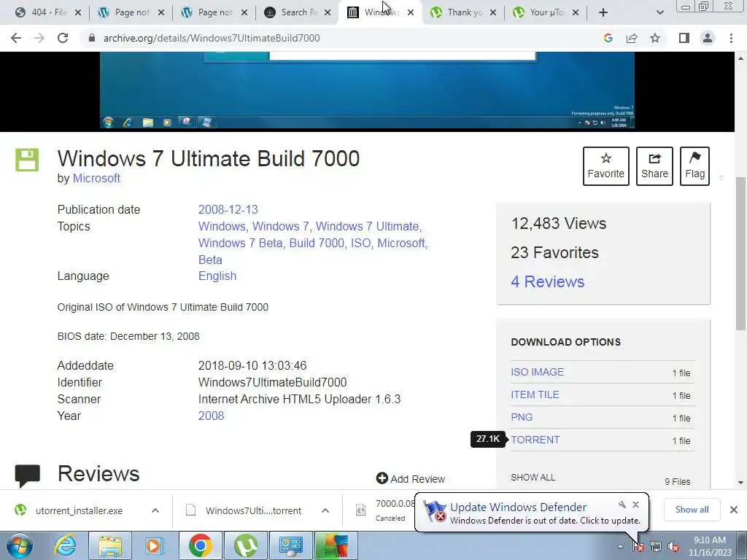Viewport: 747px width, 560px height.
Task: Open the Windows 7 Beta topic
Action: tap(240, 243)
